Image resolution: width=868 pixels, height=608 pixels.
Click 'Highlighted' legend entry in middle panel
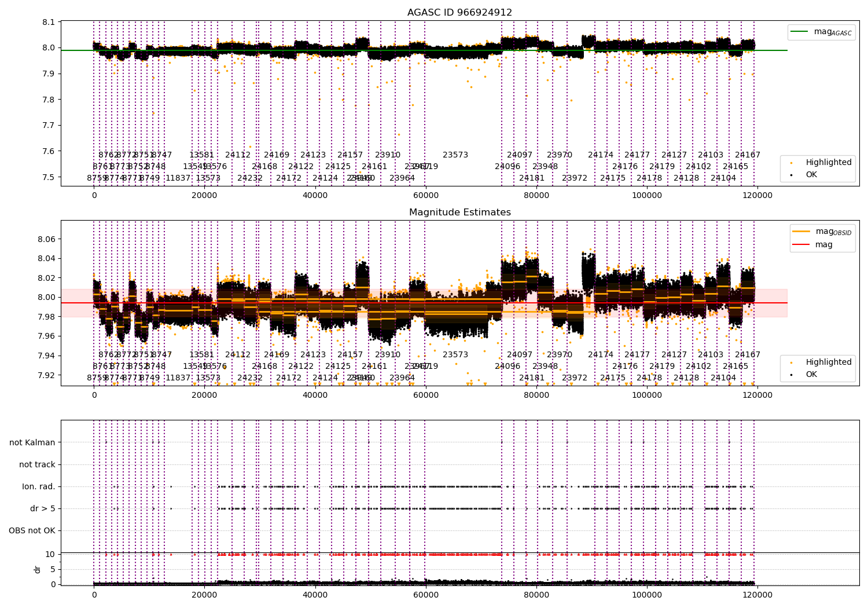click(821, 362)
